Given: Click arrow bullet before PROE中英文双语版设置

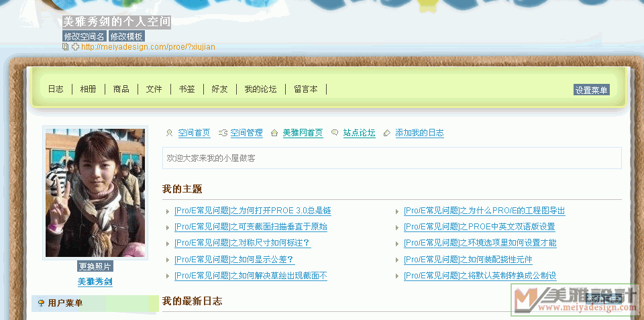Looking at the screenshot, I should pyautogui.click(x=397, y=227).
